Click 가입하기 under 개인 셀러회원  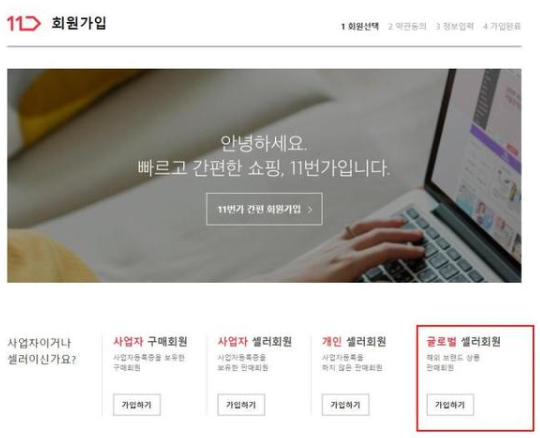click(x=345, y=405)
